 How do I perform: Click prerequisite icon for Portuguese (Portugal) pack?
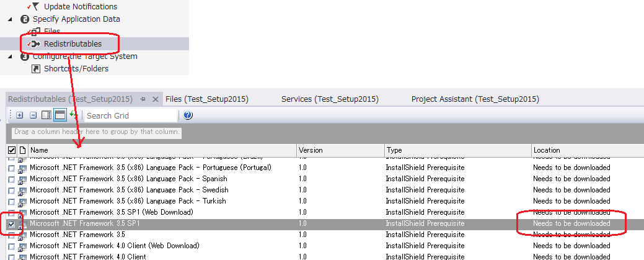pyautogui.click(x=22, y=168)
